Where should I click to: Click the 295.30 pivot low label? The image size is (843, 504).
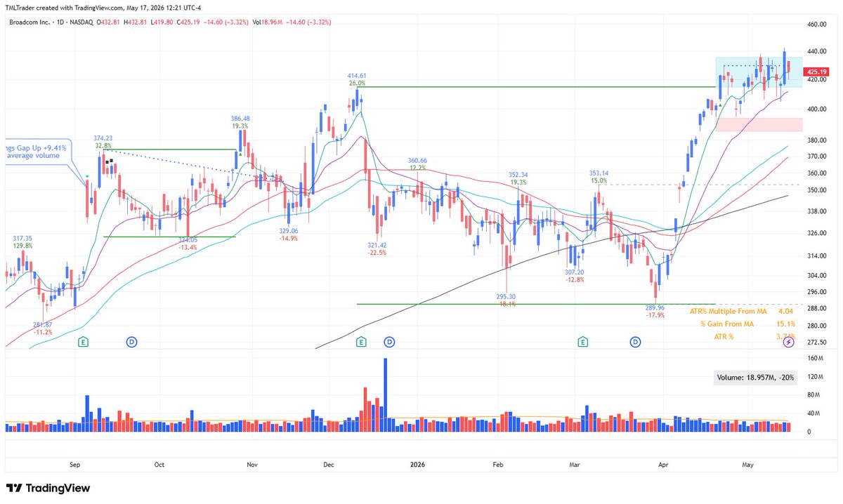coord(506,297)
